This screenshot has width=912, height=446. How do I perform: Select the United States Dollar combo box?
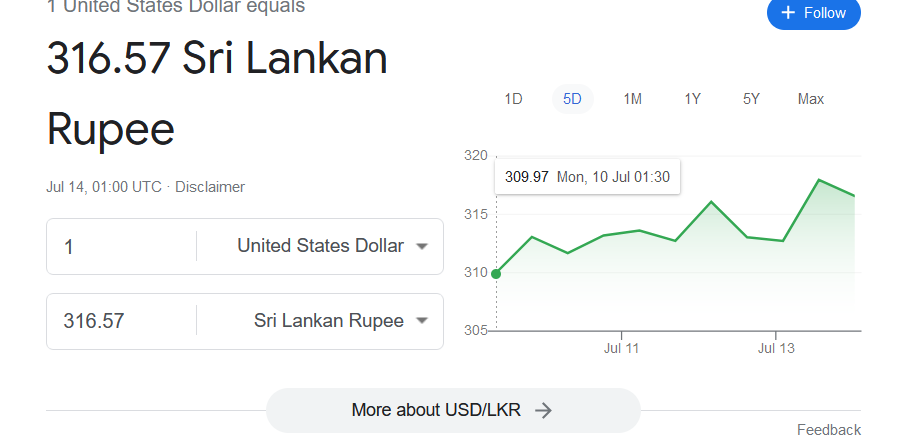pos(320,247)
